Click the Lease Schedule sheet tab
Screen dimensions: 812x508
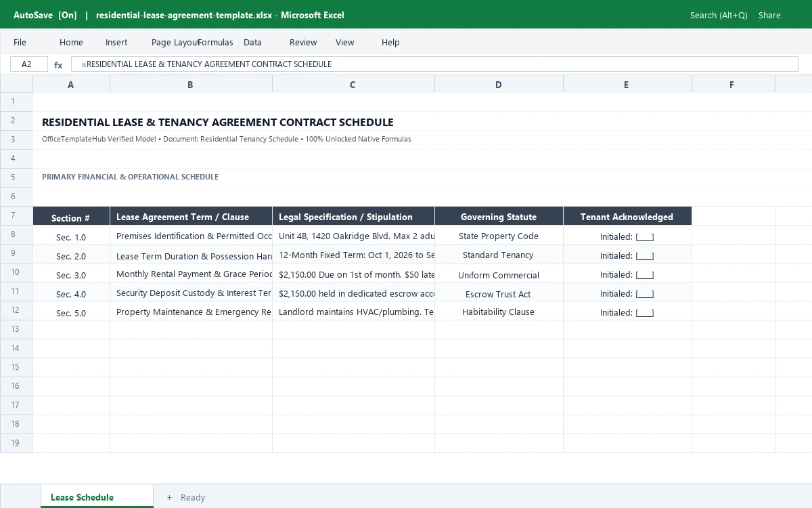click(97, 496)
